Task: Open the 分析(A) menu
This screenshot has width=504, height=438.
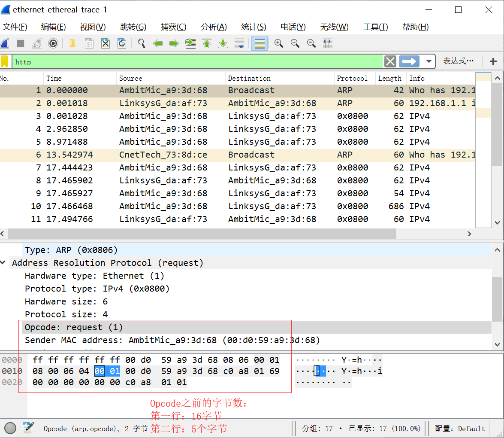Action: [214, 27]
